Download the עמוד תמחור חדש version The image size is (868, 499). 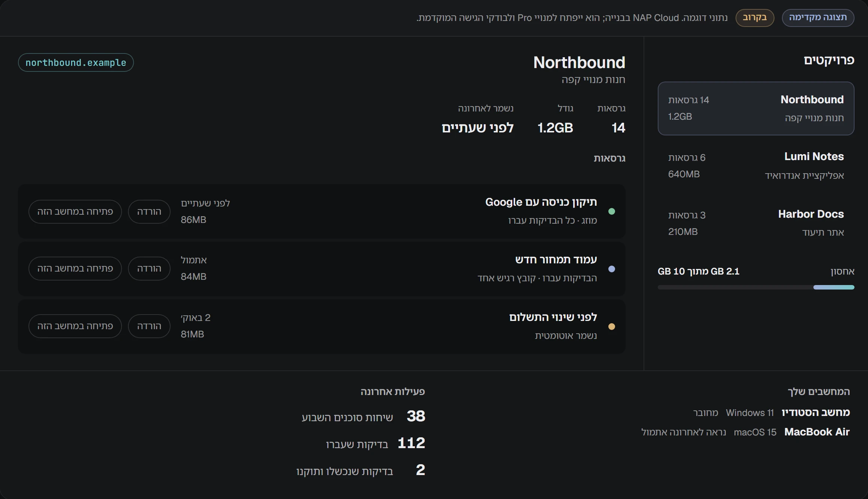(x=149, y=269)
